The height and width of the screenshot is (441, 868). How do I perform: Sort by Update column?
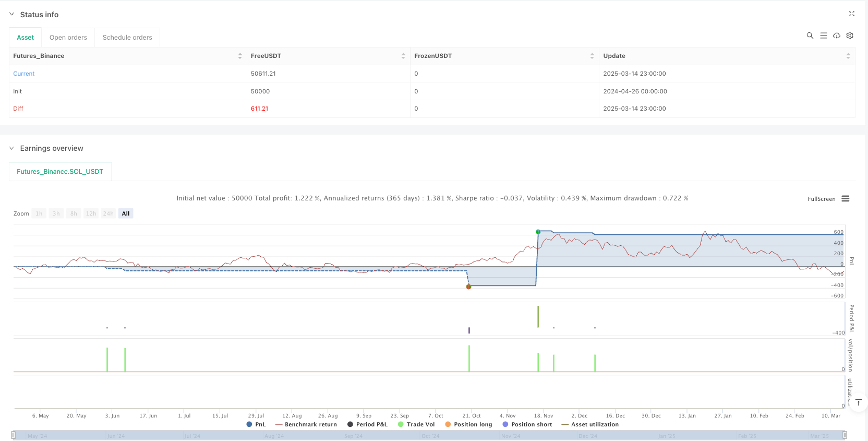point(848,56)
